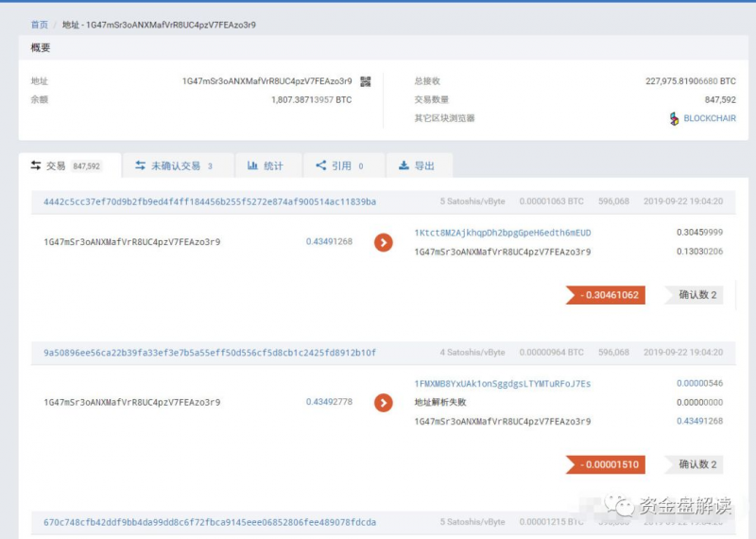
Task: Click the 地址解析失败 output row
Action: (440, 402)
